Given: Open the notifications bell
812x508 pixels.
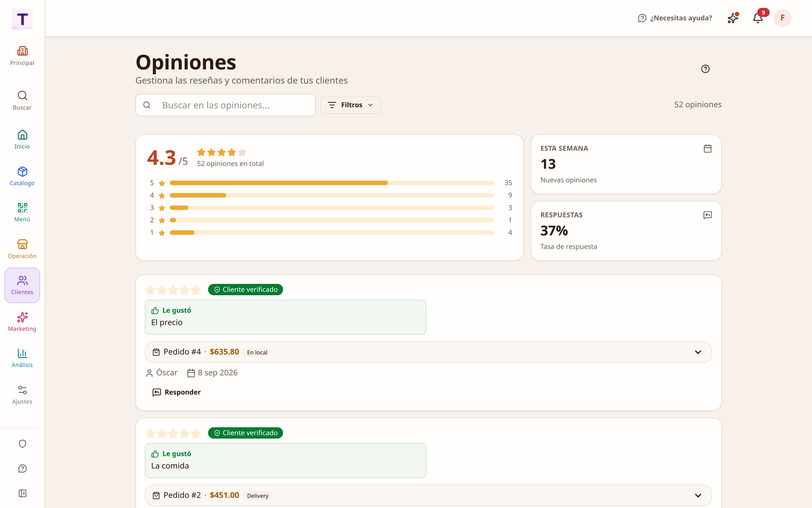Looking at the screenshot, I should (758, 18).
